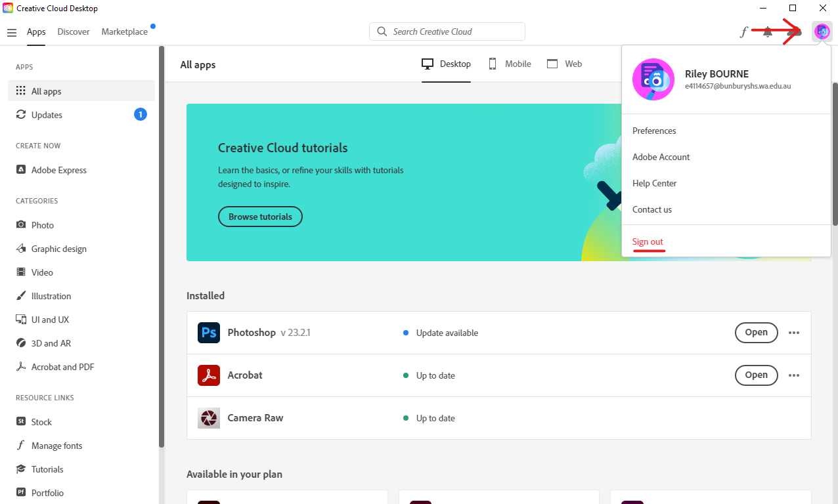
Task: Open Stock resource link
Action: point(41,422)
